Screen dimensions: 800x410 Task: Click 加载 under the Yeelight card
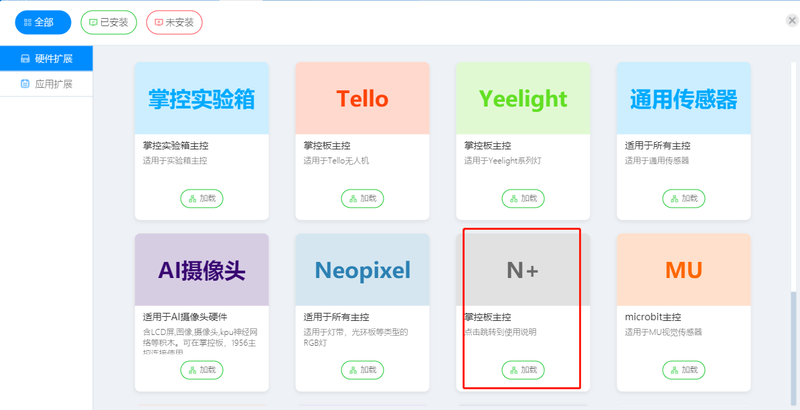point(523,198)
